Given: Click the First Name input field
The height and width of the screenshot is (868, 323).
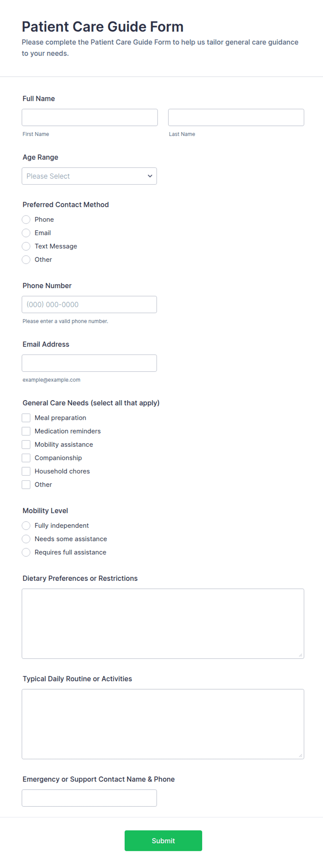Looking at the screenshot, I should pyautogui.click(x=90, y=117).
